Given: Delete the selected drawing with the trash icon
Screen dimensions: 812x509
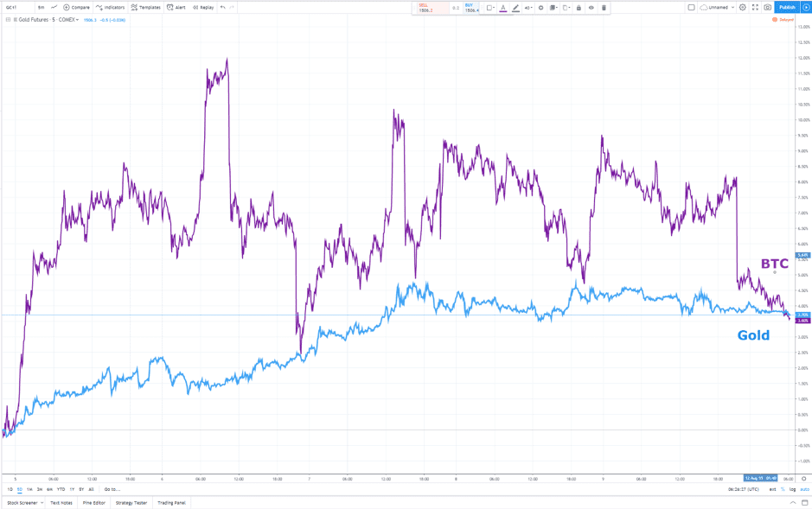Looking at the screenshot, I should (604, 8).
